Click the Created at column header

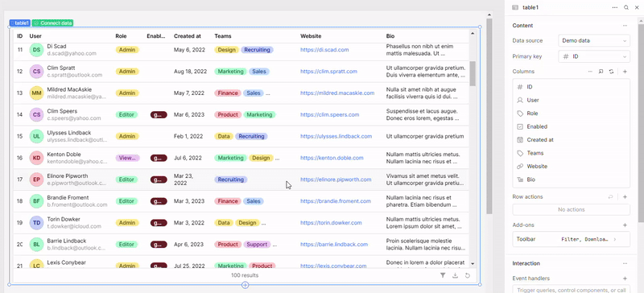(x=188, y=36)
